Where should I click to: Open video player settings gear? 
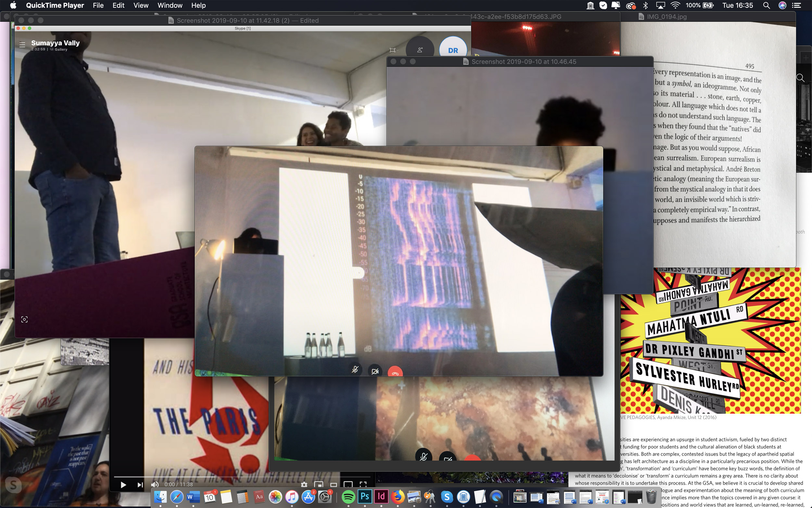(x=304, y=484)
